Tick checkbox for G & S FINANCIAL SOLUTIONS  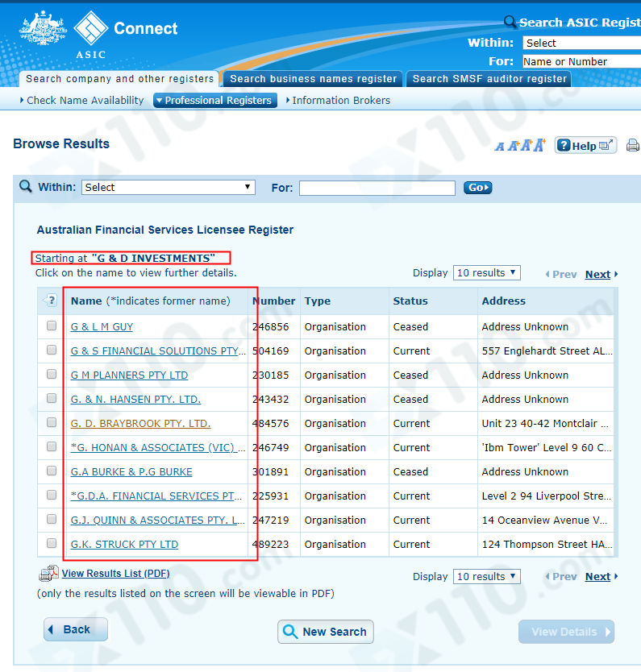tap(52, 350)
